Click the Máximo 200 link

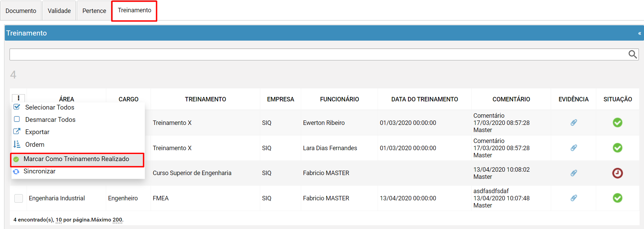pos(117,220)
